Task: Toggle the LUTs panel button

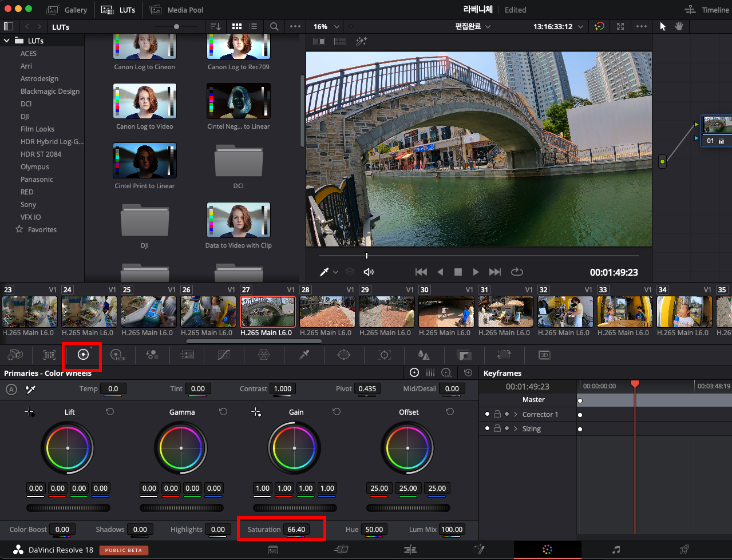Action: point(118,10)
